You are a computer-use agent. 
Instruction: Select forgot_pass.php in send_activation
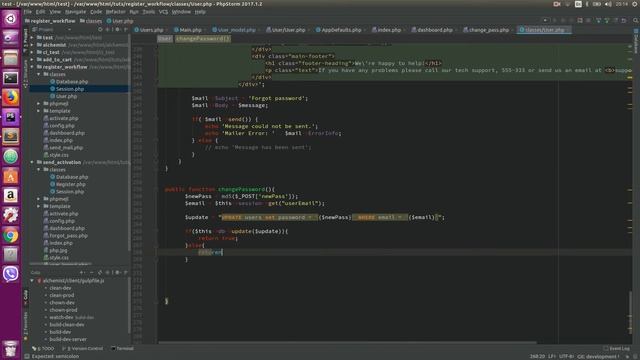[x=68, y=236]
